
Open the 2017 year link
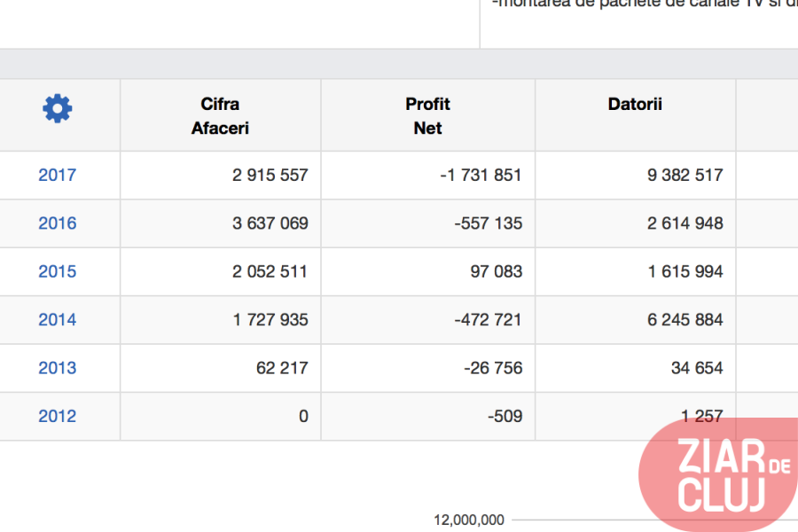(x=58, y=176)
